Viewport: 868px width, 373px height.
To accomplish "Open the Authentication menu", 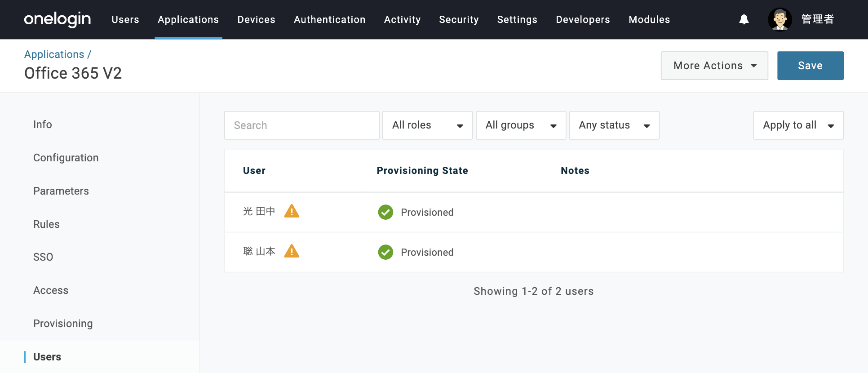I will (329, 19).
